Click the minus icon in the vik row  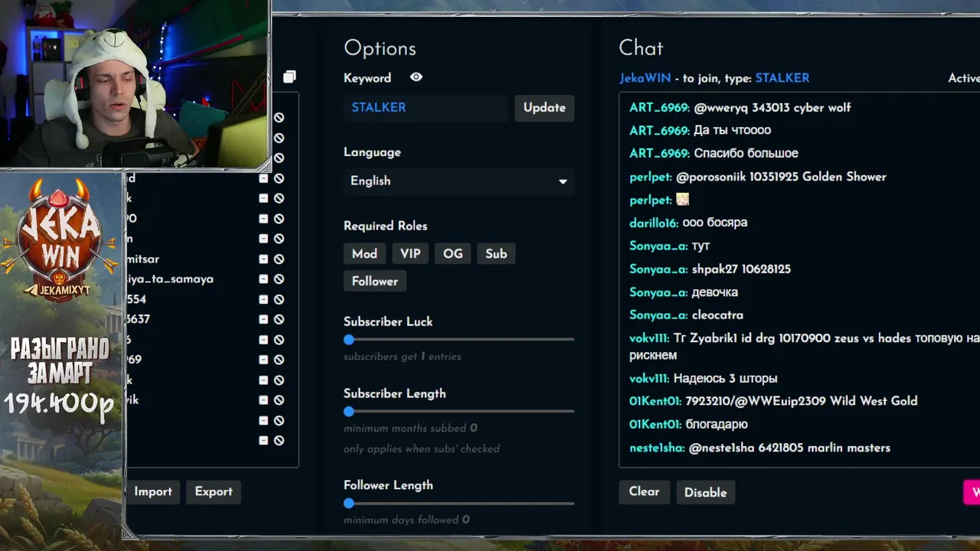[x=263, y=400]
